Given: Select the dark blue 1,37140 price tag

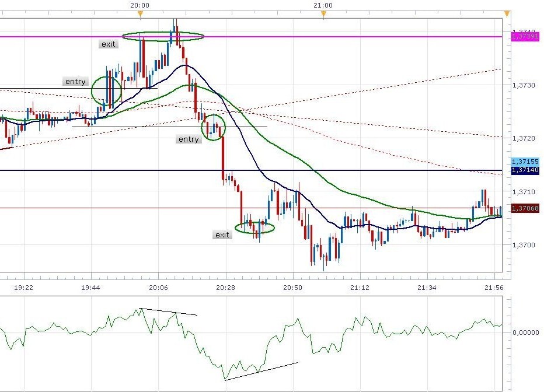Looking at the screenshot, I should (525, 170).
